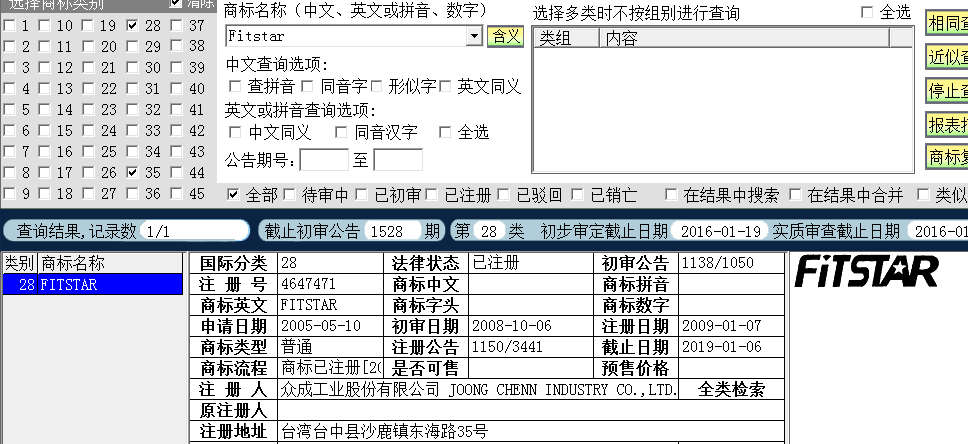This screenshot has height=444, width=968.
Task: Click the 报表 button
Action: (x=947, y=125)
